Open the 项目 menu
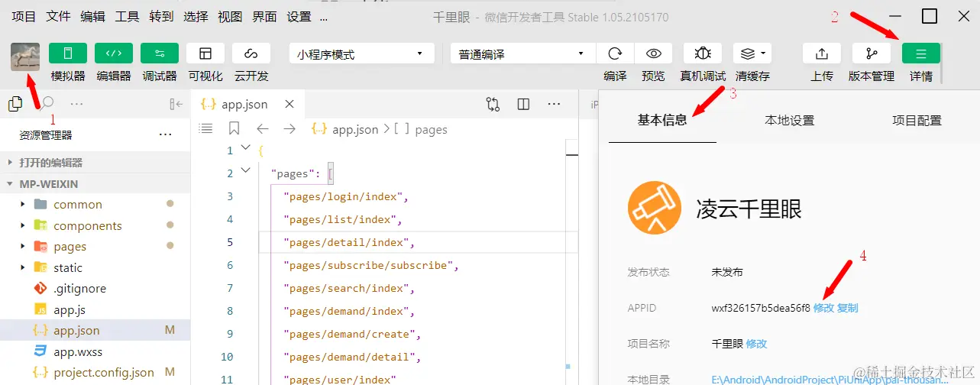The image size is (980, 385). [24, 16]
